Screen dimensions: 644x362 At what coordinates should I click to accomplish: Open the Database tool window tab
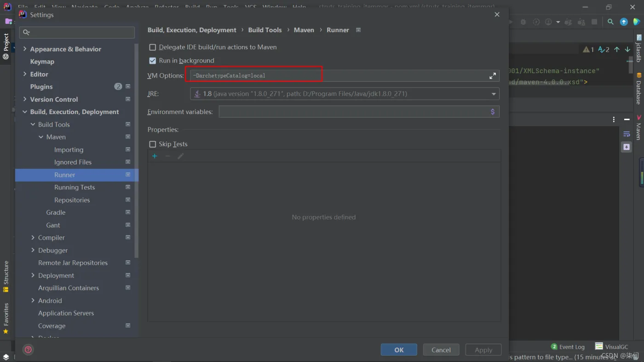pos(638,88)
